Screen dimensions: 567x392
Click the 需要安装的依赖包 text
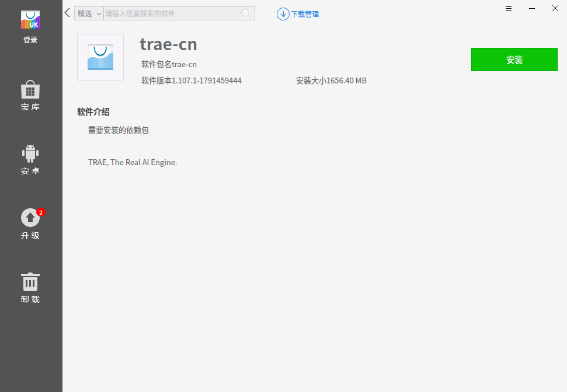(x=119, y=130)
